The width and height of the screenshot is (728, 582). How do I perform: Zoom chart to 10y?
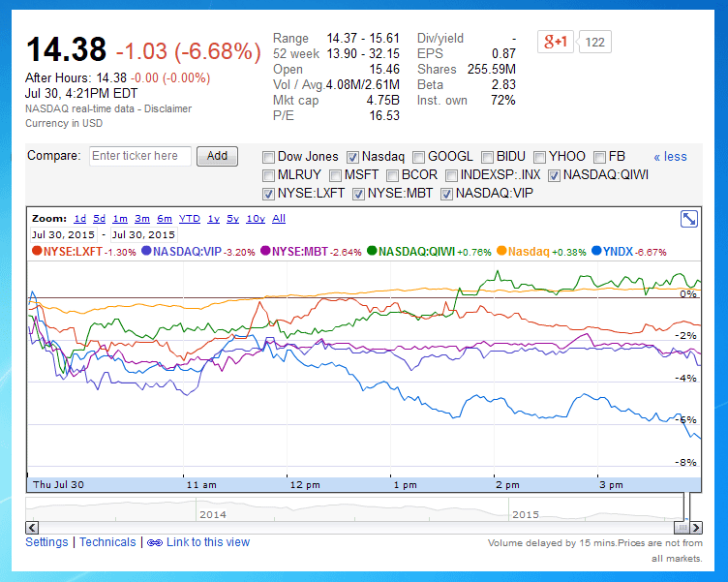point(256,219)
